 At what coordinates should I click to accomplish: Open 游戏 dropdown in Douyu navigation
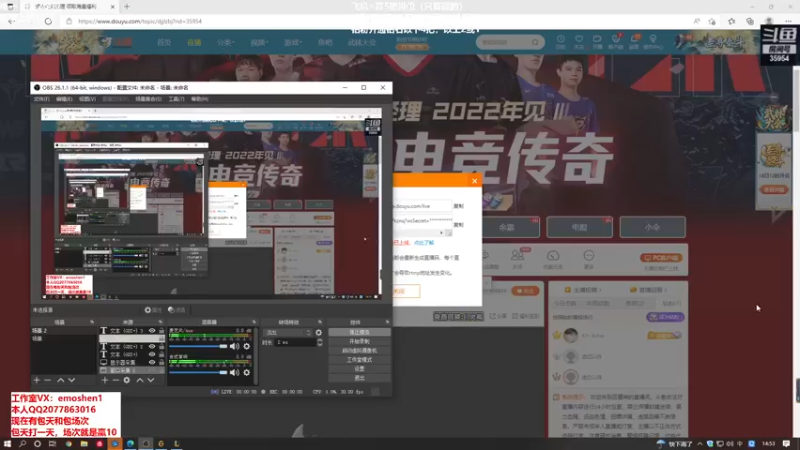292,42
